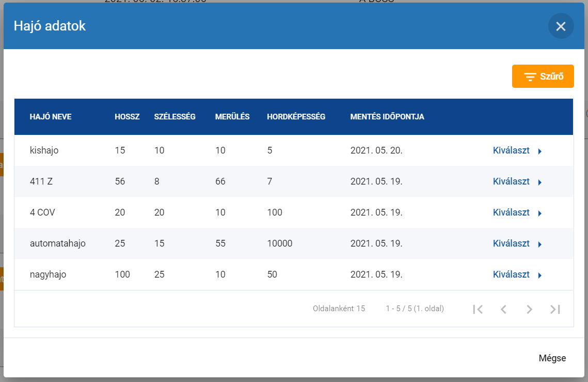Pick the automatahajo ship with Kiválaszt
The width and height of the screenshot is (588, 382).
(511, 243)
